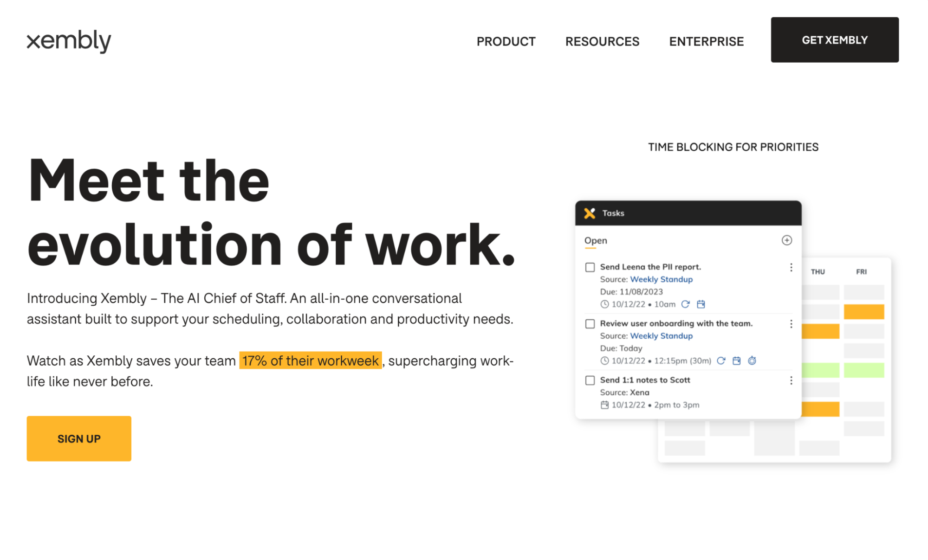Open the options menu for PII report task
Screen dimensions: 928x560
(791, 267)
